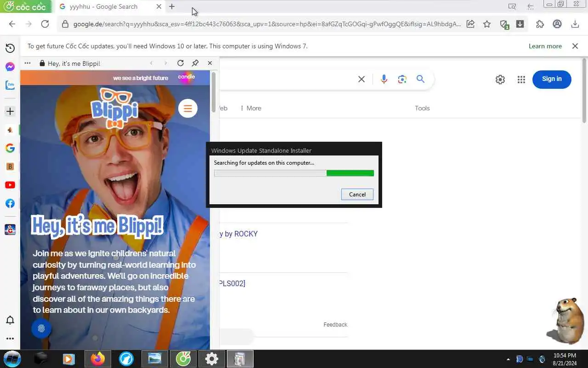Screen dimensions: 588x368
Task: Sign in to Google
Action: pyautogui.click(x=552, y=79)
